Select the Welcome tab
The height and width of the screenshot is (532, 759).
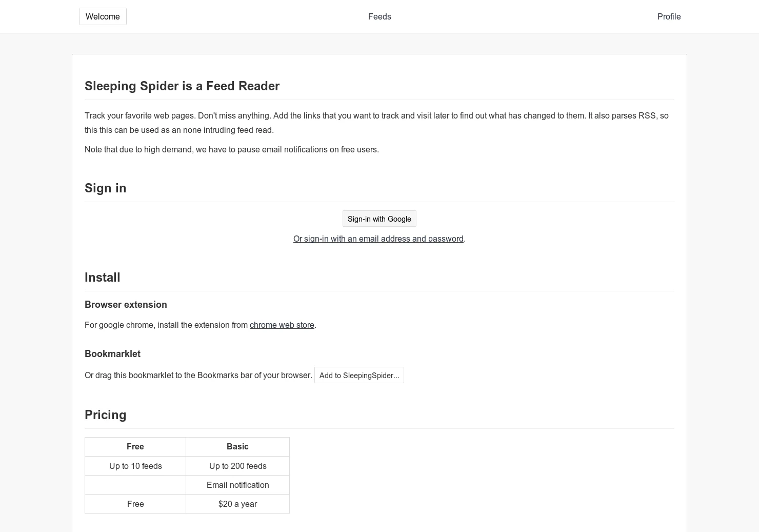point(103,16)
